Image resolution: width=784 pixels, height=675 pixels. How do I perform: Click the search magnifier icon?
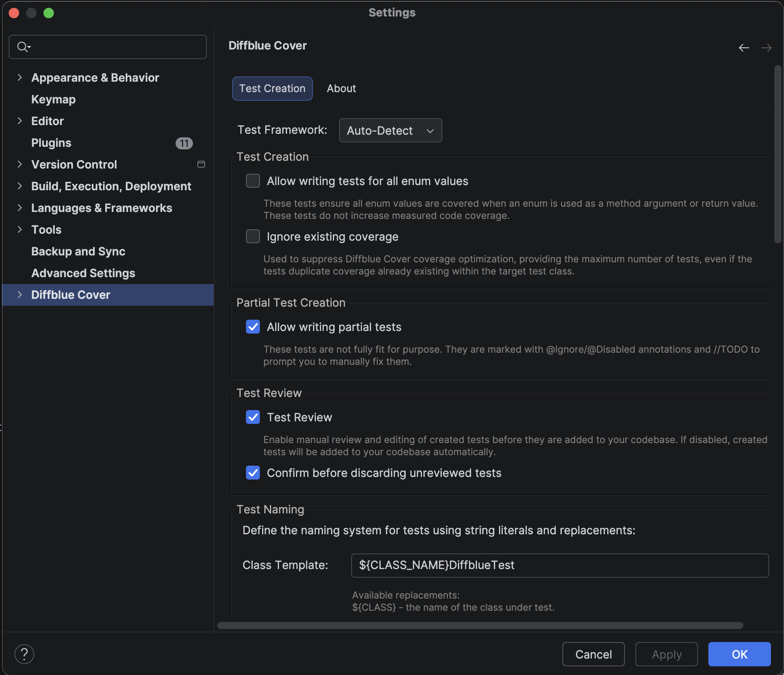pyautogui.click(x=23, y=47)
